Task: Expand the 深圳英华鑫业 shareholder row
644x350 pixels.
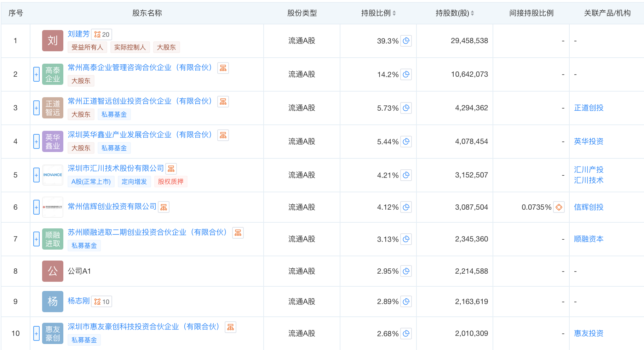Action: [x=36, y=141]
